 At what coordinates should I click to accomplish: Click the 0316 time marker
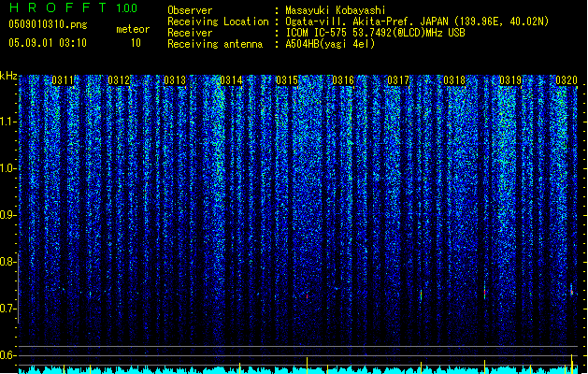click(343, 80)
